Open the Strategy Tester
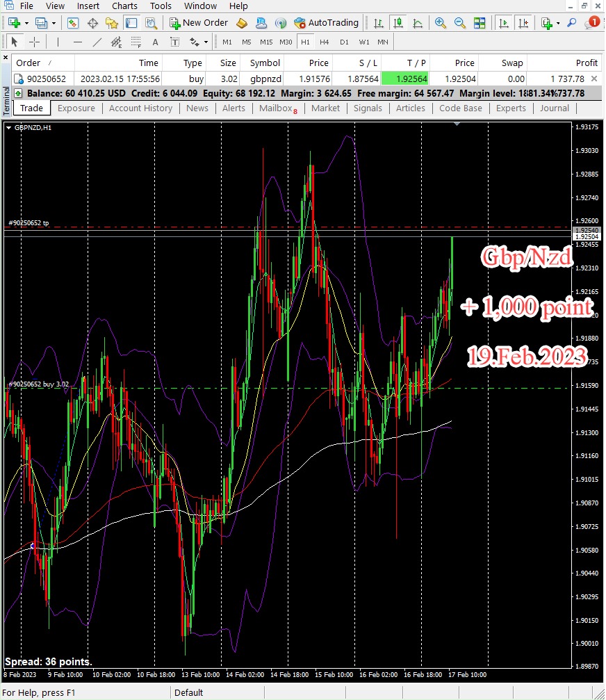 pos(151,23)
